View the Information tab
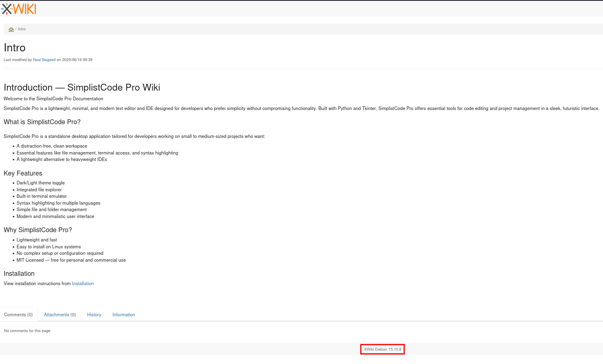This screenshot has height=364, width=603. (124, 314)
